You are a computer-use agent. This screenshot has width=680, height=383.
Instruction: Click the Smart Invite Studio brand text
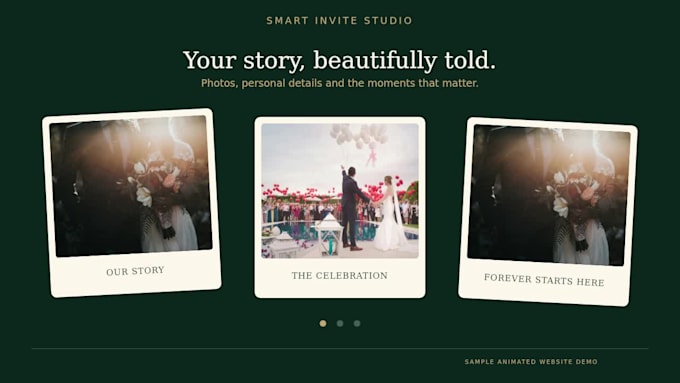click(339, 20)
